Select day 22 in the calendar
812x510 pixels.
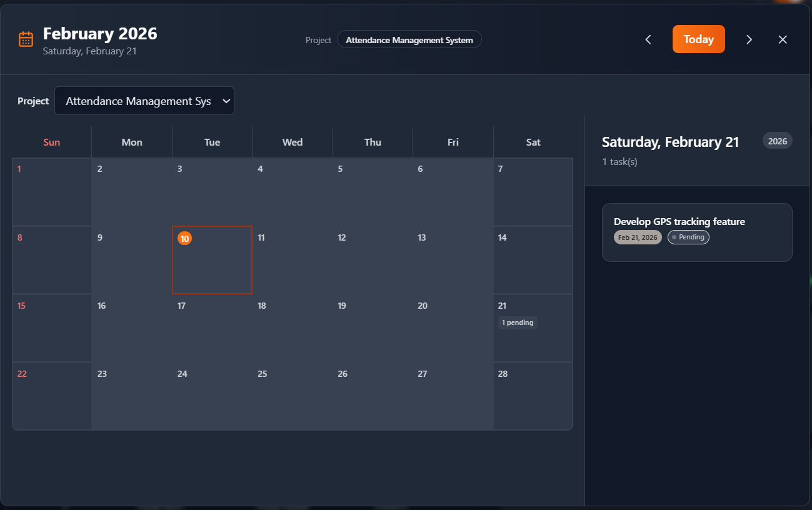click(52, 396)
